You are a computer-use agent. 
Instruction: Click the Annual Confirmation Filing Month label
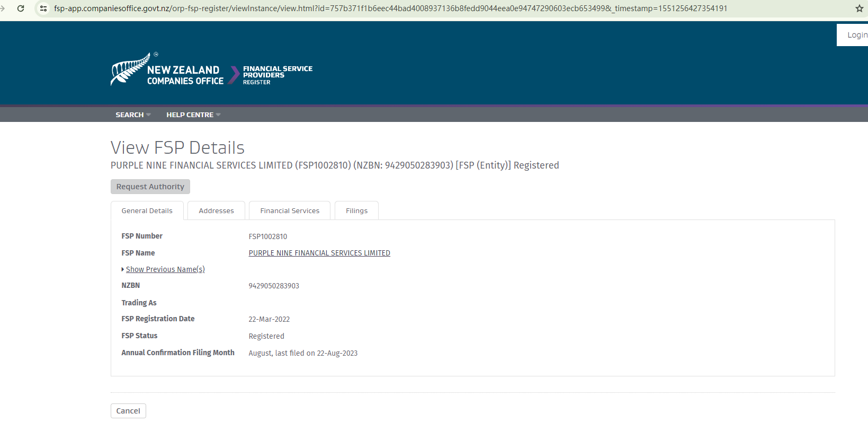tap(178, 353)
